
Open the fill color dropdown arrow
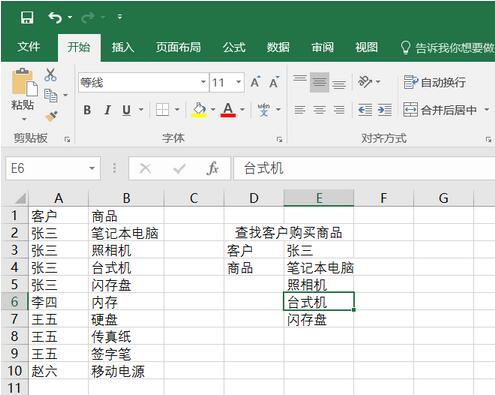pyautogui.click(x=213, y=109)
